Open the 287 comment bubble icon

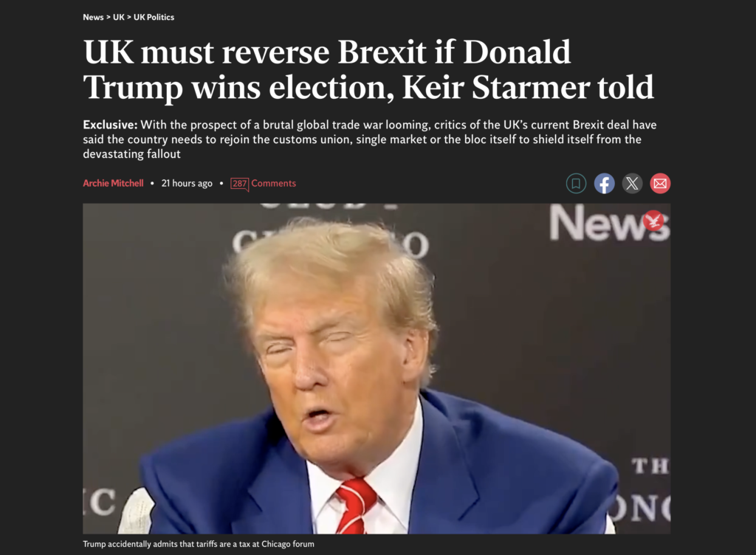pos(240,184)
